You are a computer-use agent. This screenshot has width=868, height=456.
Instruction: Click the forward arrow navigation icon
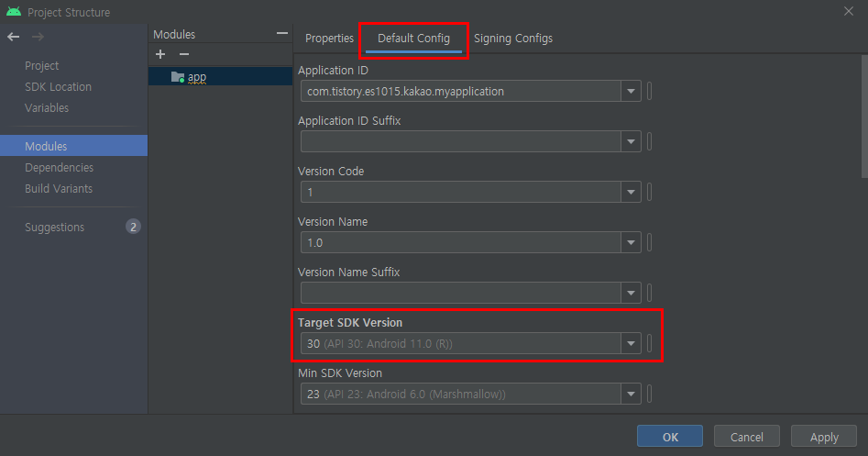click(x=38, y=37)
